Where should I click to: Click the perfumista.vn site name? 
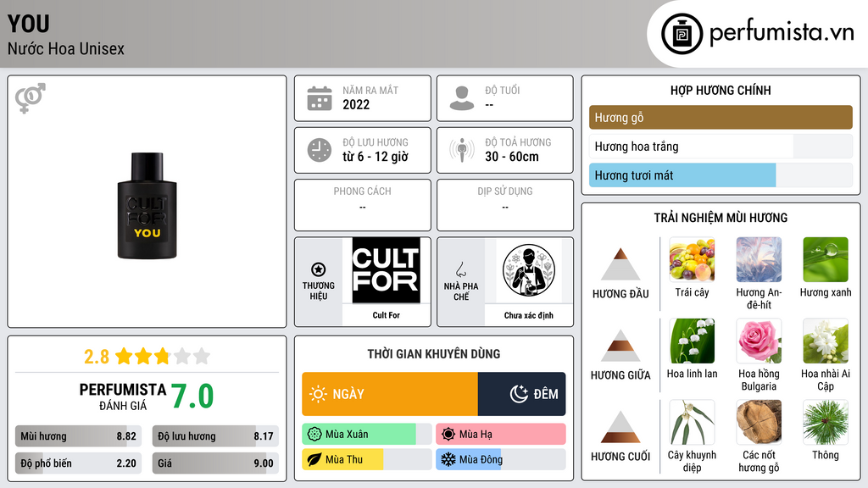(x=782, y=32)
